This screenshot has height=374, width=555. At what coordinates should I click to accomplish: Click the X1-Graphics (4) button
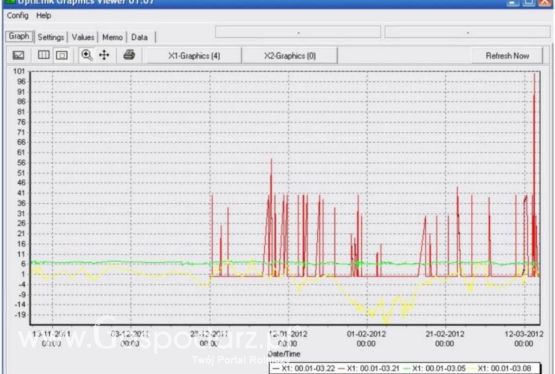[194, 56]
